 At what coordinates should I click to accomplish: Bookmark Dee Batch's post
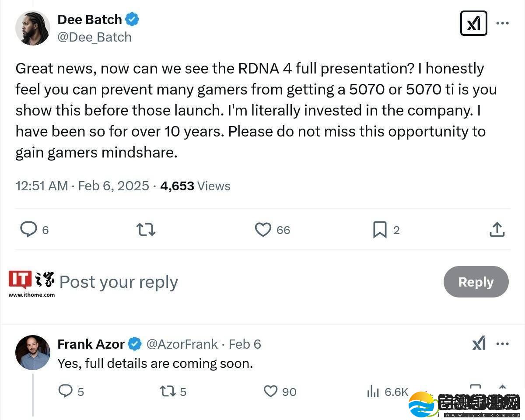pyautogui.click(x=379, y=229)
